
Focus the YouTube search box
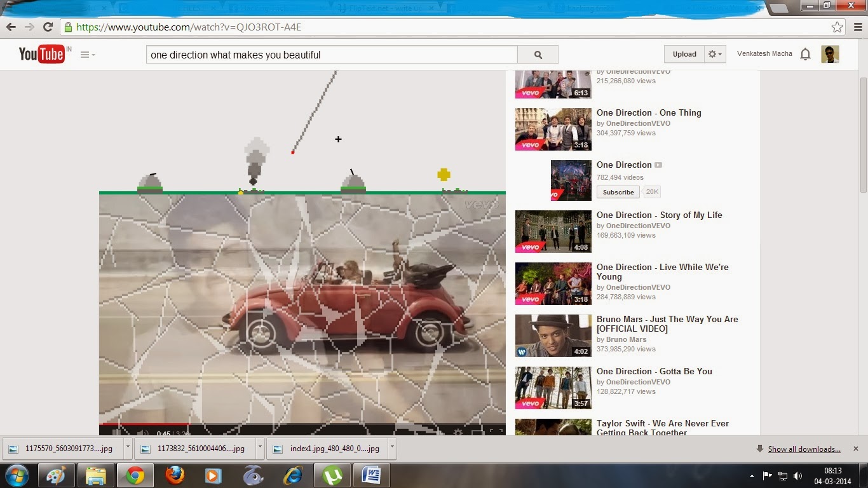(x=332, y=55)
